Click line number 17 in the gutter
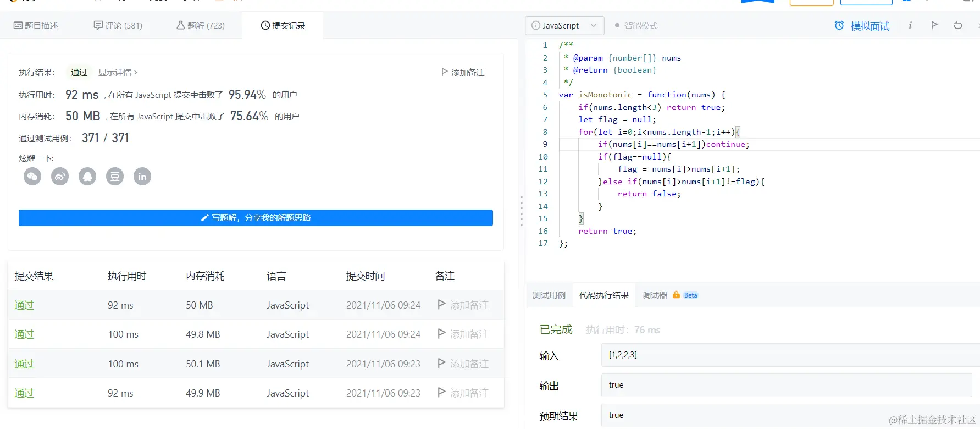980x429 pixels. (x=543, y=243)
